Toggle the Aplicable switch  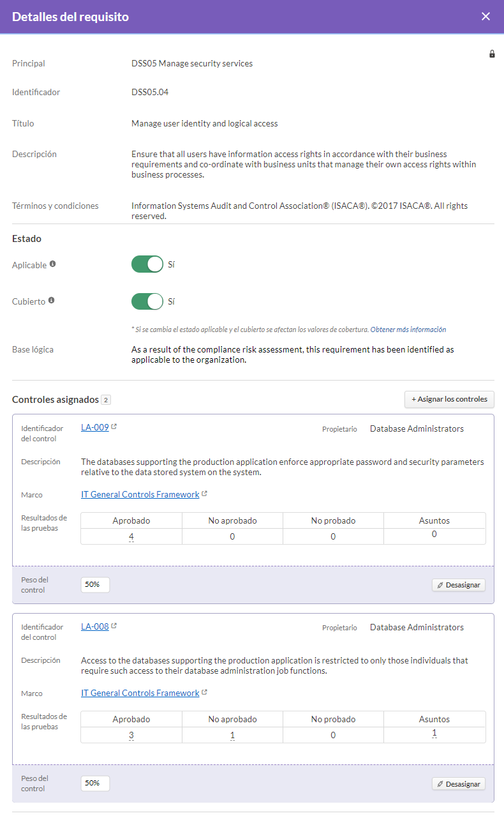(x=147, y=264)
